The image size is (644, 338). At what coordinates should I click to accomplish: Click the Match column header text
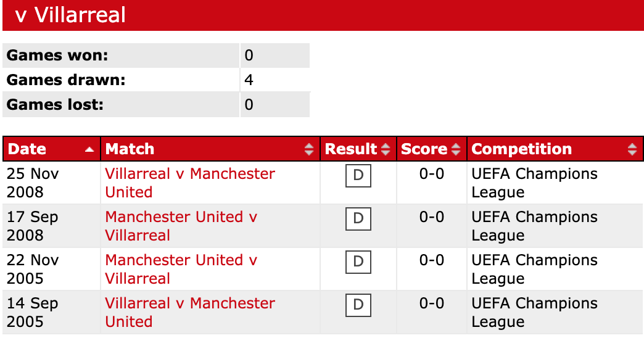pyautogui.click(x=130, y=149)
